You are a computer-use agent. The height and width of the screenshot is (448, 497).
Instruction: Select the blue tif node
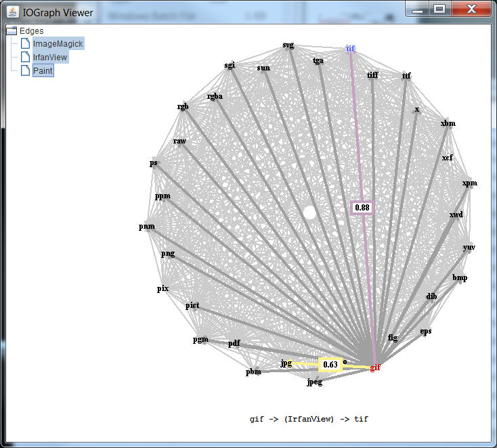tap(350, 49)
